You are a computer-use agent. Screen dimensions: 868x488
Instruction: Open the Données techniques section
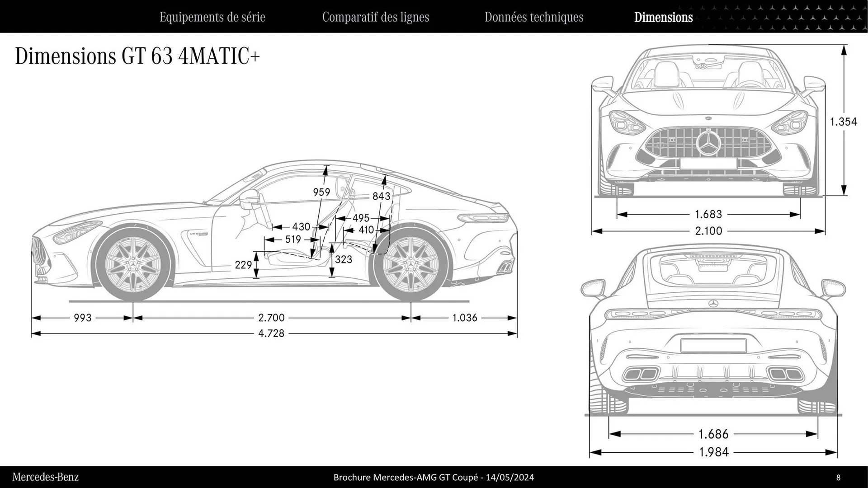tap(534, 17)
